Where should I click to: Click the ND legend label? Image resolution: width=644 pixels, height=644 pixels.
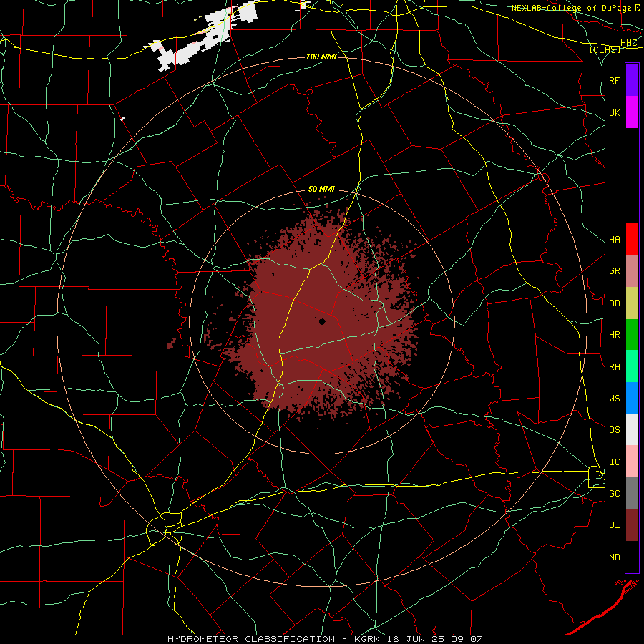(614, 557)
